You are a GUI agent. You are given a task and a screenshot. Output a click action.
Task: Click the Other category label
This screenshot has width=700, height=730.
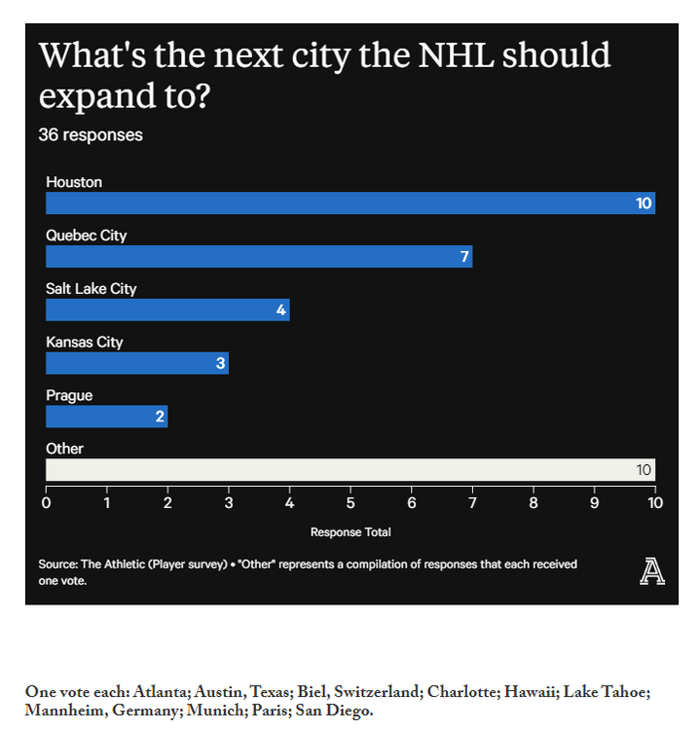click(65, 449)
